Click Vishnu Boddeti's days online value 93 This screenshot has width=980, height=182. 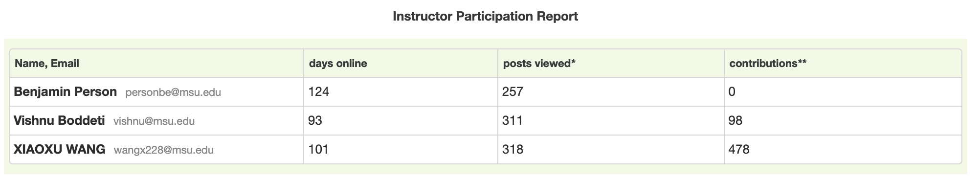315,120
